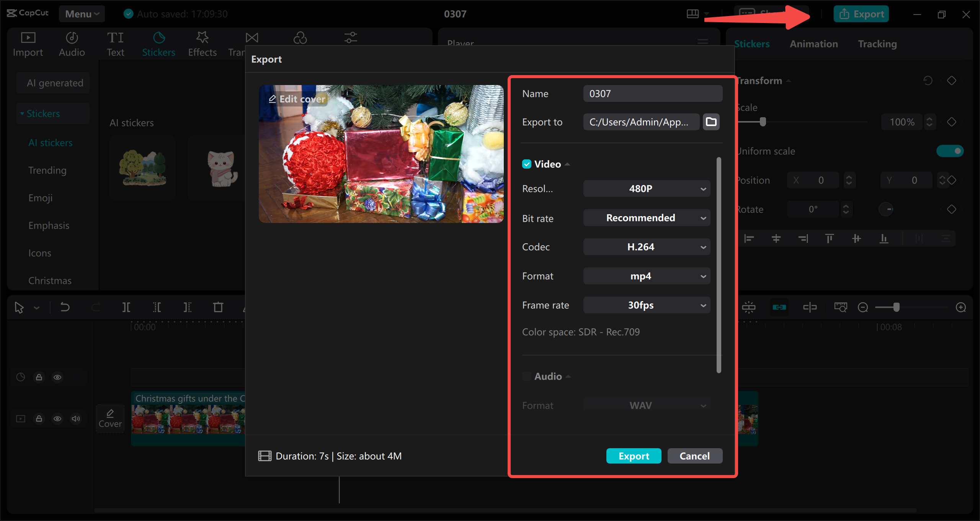Toggle the Uniform scale switch

tap(950, 151)
